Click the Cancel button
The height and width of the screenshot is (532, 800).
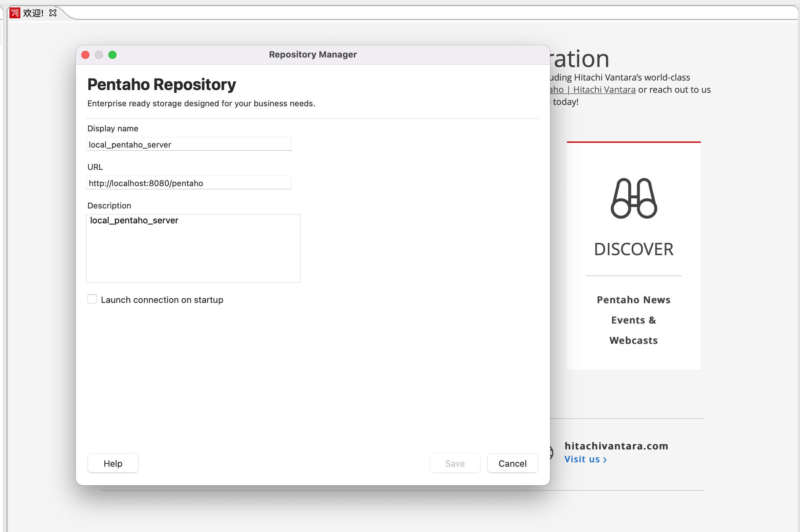coord(512,463)
